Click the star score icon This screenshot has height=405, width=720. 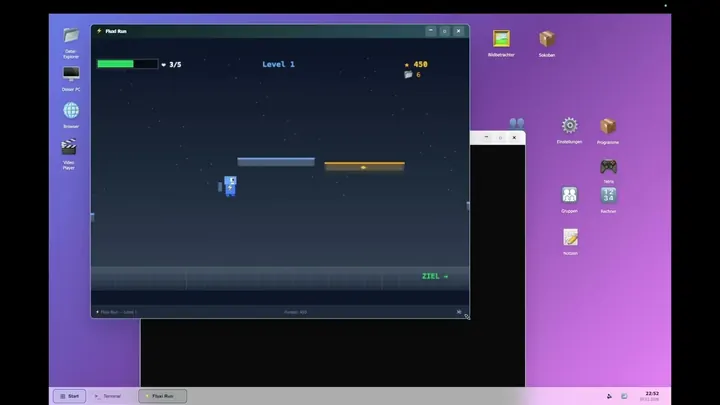[x=406, y=65]
